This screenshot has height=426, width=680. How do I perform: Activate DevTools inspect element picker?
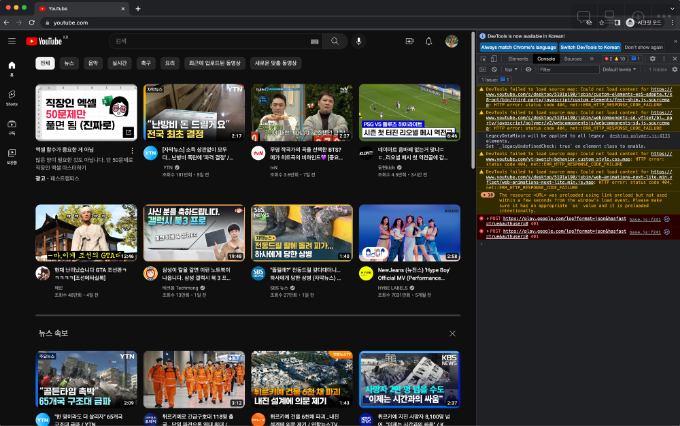point(484,59)
